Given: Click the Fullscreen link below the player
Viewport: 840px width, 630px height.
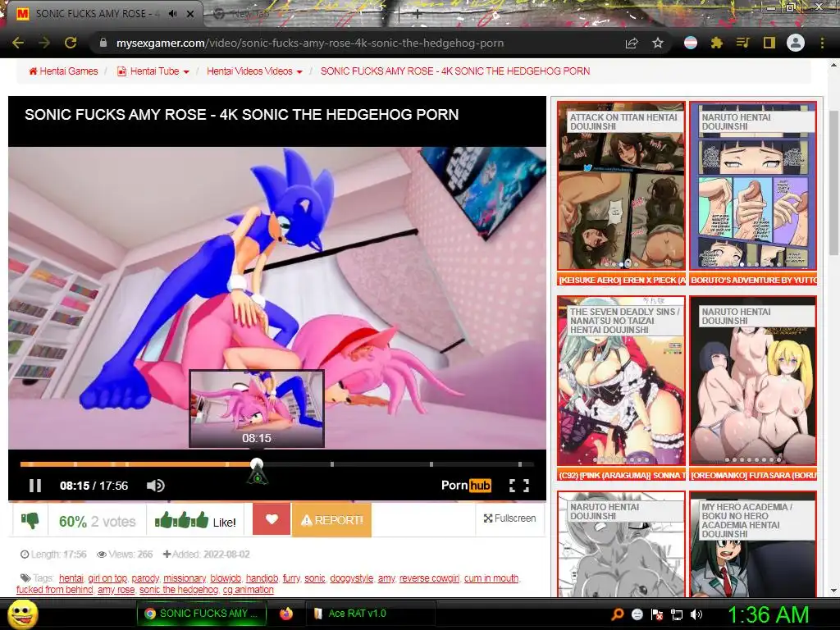Looking at the screenshot, I should (509, 518).
